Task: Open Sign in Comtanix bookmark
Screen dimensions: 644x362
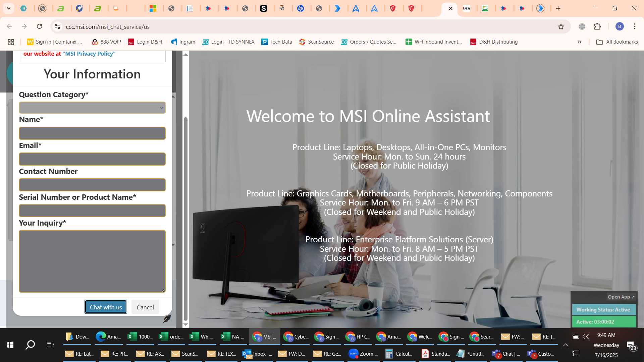Action: tap(55, 42)
